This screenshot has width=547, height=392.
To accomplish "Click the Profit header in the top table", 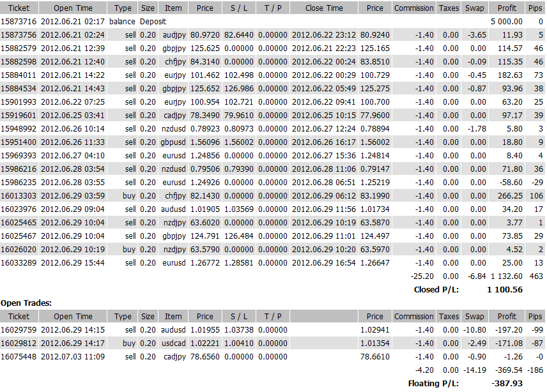I will (x=507, y=8).
